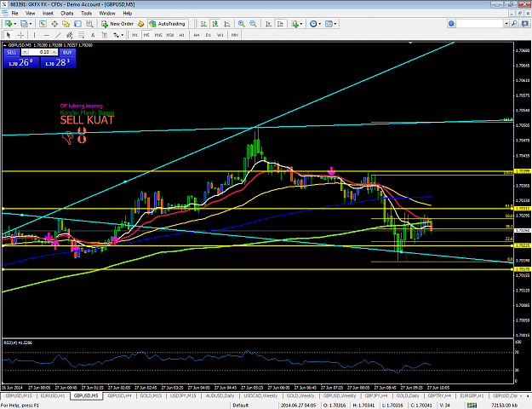The image size is (532, 409).
Task: Toggle the AutoTrading button
Action: (x=168, y=24)
